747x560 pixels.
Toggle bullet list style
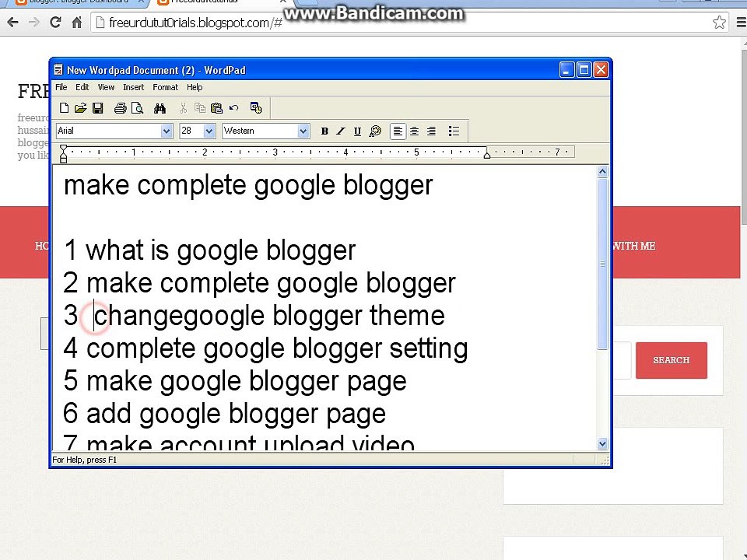(x=454, y=131)
